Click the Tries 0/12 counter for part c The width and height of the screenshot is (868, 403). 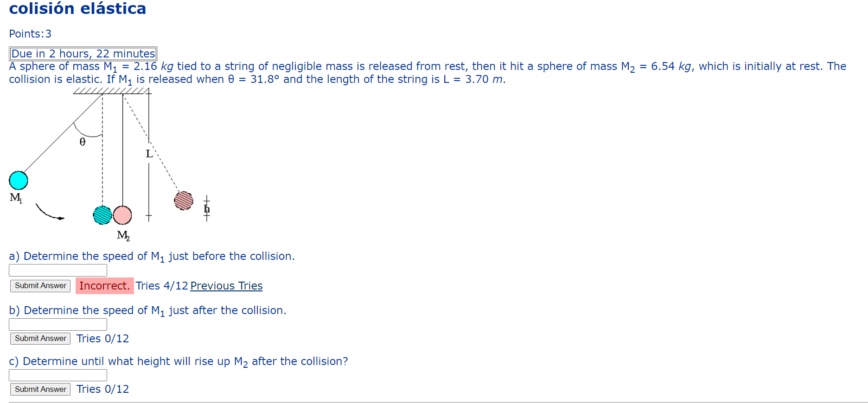(102, 389)
